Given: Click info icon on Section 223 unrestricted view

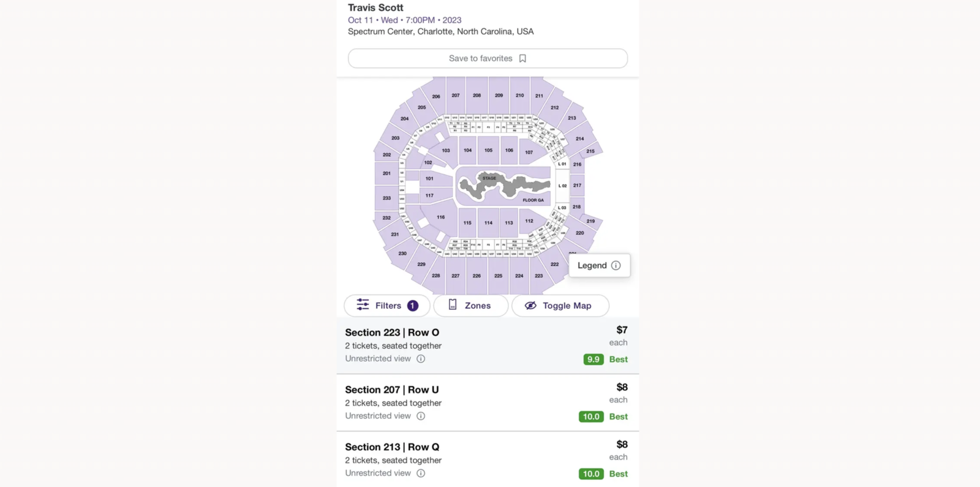Looking at the screenshot, I should coord(421,358).
